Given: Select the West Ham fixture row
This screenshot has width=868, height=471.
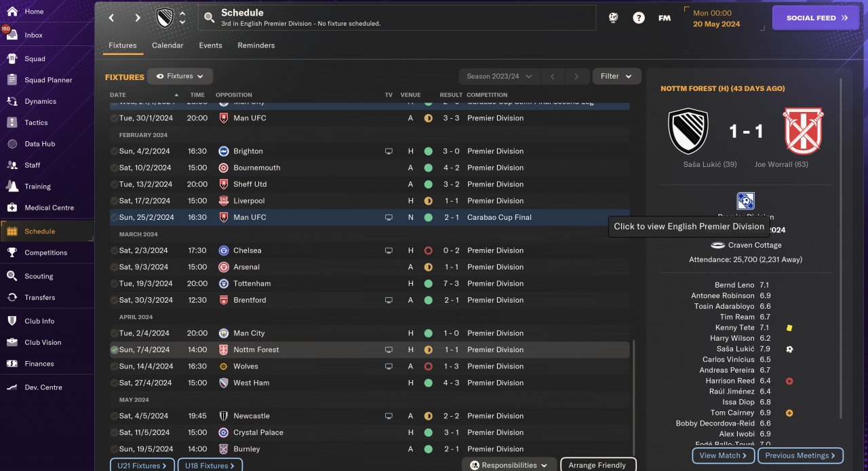Looking at the screenshot, I should tap(370, 383).
